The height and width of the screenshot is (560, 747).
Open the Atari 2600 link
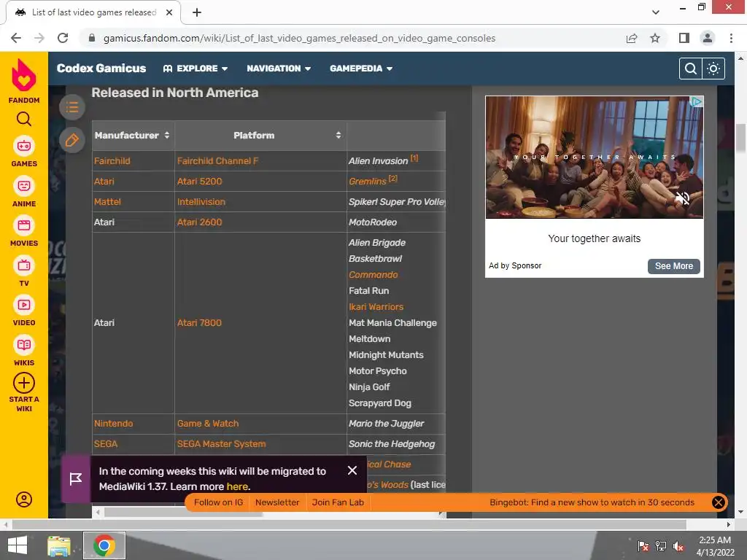pos(200,222)
